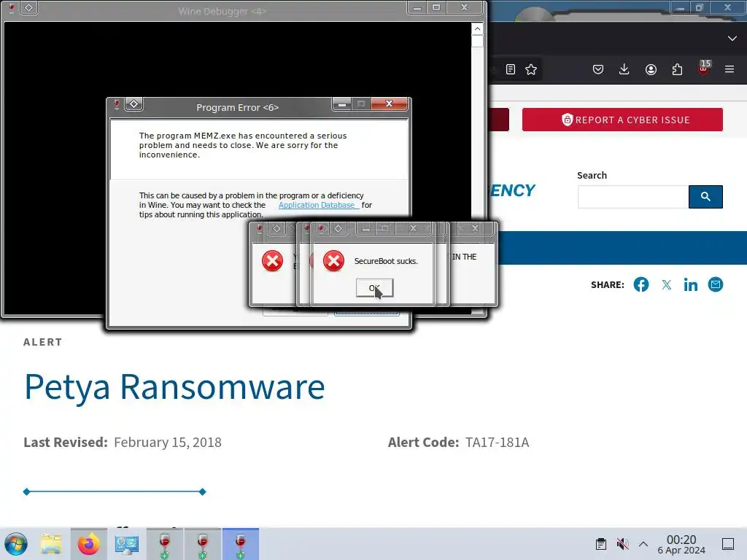Viewport: 747px width, 560px height.
Task: Click diamond button on Program Error titlebar
Action: tap(134, 104)
